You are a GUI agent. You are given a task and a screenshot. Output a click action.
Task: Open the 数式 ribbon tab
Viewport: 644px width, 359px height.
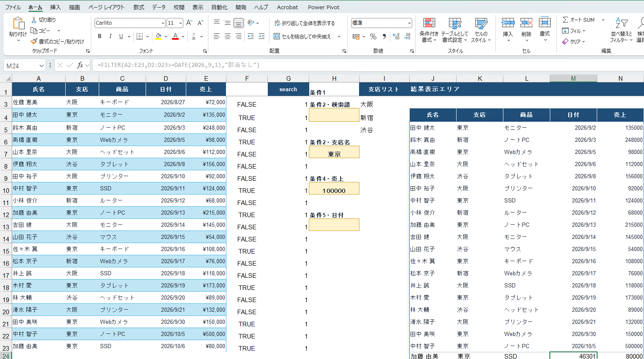[139, 7]
